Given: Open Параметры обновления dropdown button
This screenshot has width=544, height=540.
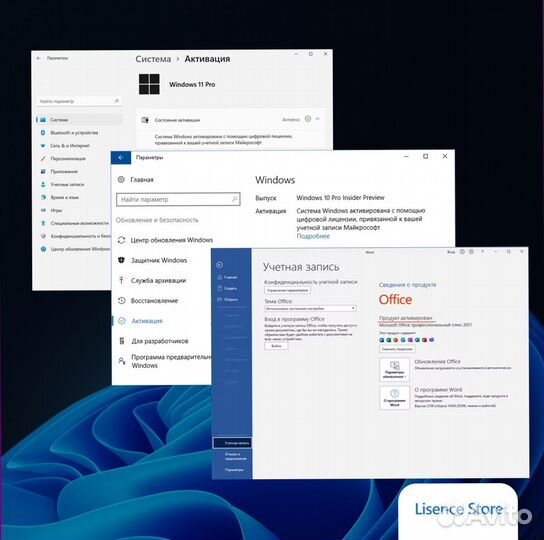Looking at the screenshot, I should 394,370.
